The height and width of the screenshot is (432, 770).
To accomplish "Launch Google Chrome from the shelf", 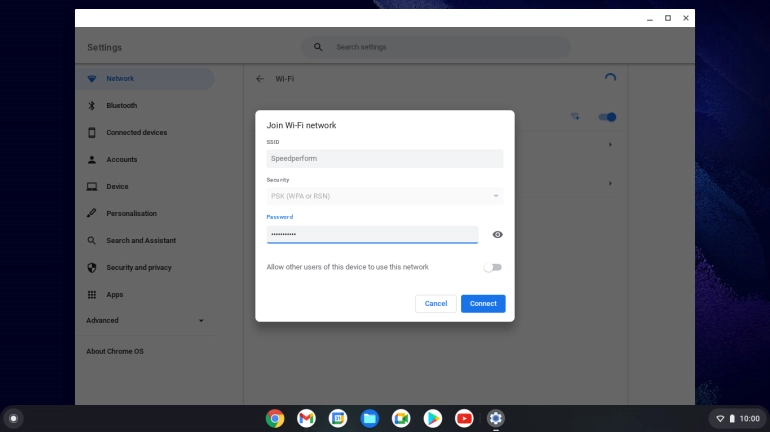I will tap(275, 418).
